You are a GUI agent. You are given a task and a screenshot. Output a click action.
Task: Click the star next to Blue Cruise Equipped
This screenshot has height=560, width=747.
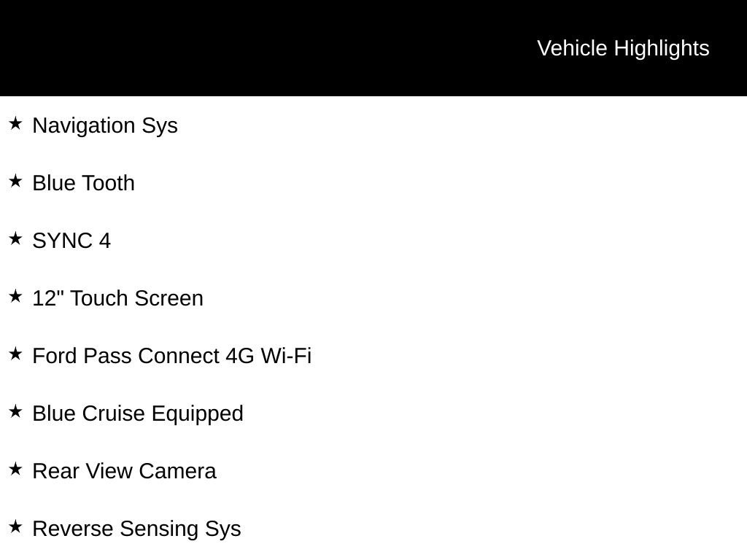[x=15, y=411]
